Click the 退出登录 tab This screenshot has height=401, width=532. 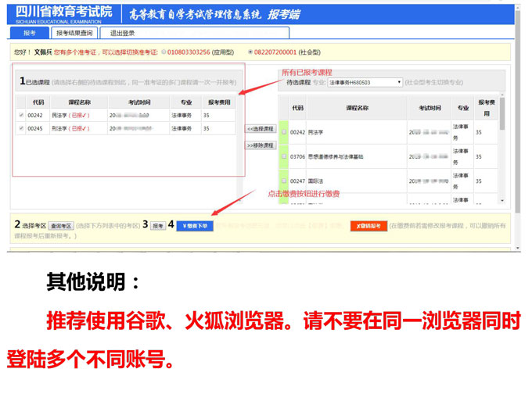click(x=122, y=33)
